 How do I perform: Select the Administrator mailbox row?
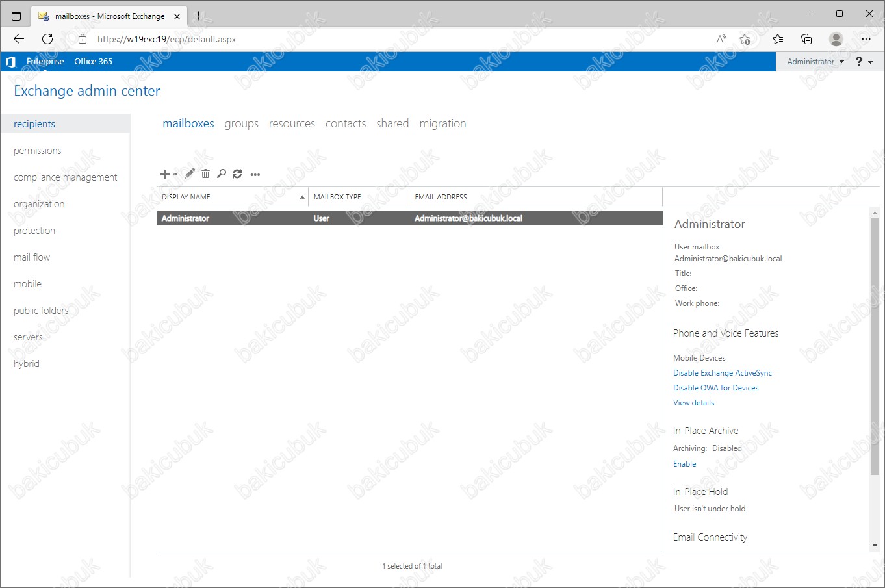[x=409, y=218]
